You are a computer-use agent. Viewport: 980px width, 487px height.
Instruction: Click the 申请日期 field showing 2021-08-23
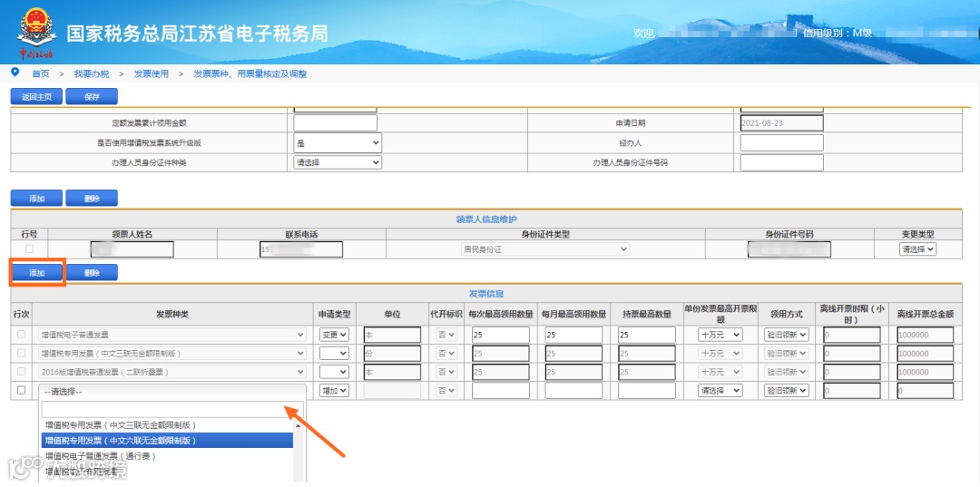[782, 123]
